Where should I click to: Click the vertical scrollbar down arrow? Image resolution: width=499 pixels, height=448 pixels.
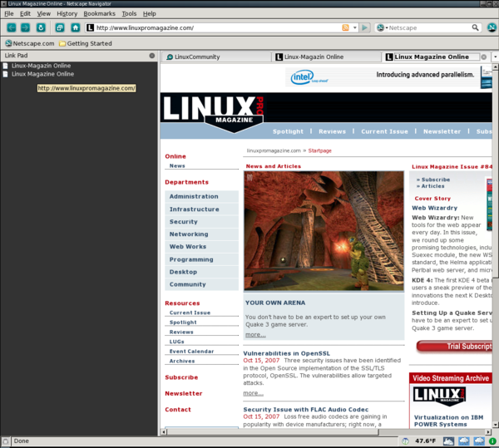(495, 425)
